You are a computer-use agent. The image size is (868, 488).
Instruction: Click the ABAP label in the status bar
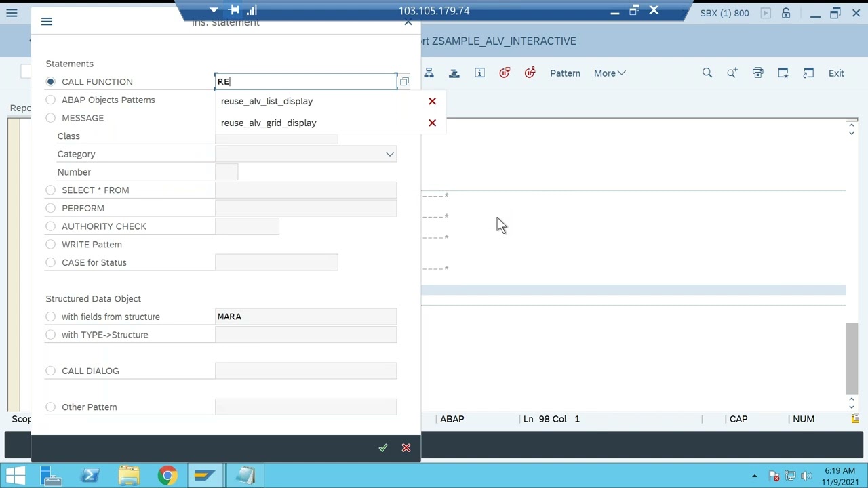point(452,420)
